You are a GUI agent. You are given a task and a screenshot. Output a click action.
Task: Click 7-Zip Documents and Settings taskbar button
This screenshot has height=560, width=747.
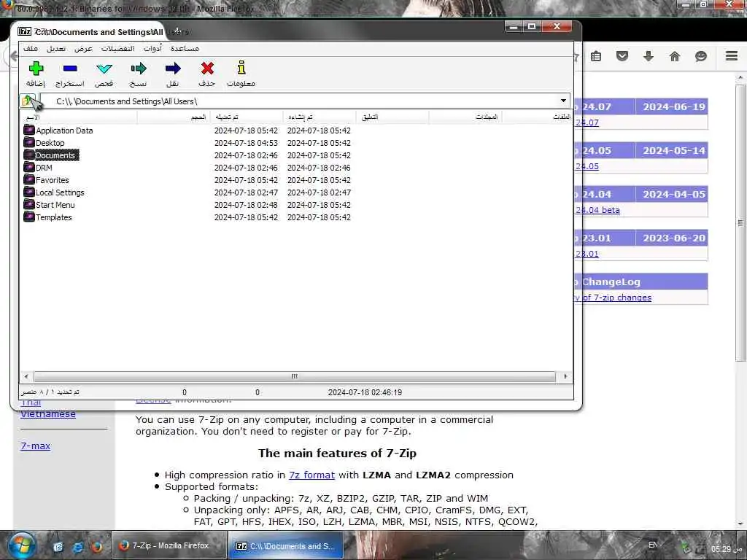click(285, 545)
